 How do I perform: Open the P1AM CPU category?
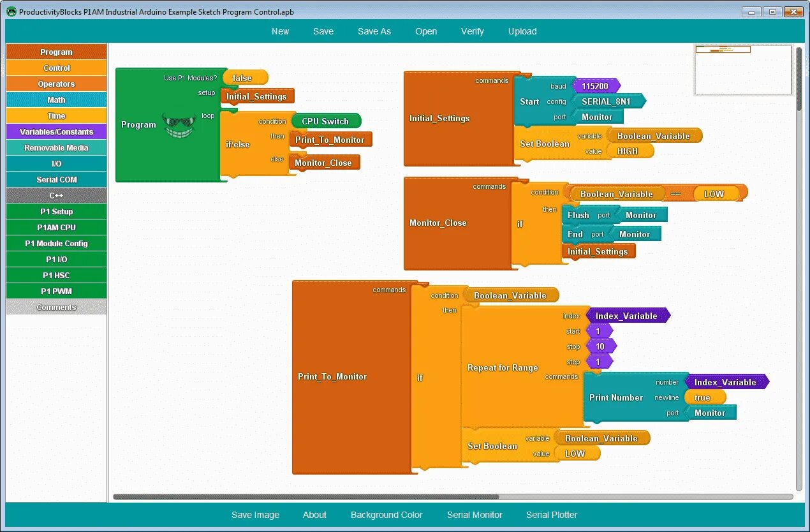[56, 227]
